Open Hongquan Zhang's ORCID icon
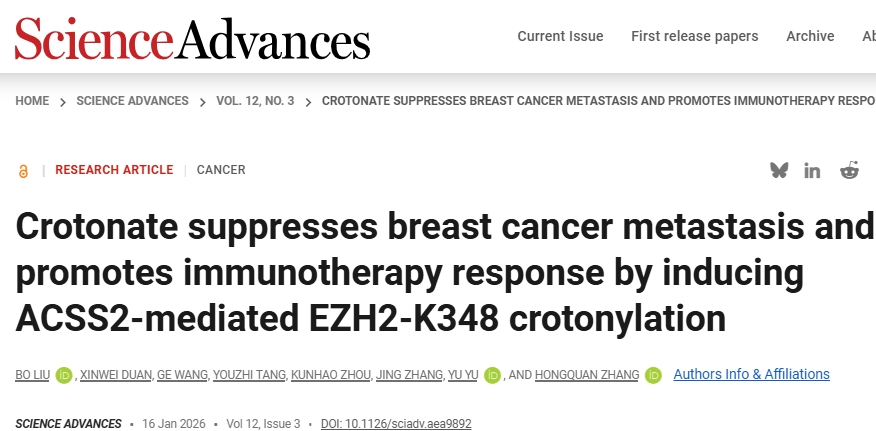The width and height of the screenshot is (876, 431). [x=653, y=375]
